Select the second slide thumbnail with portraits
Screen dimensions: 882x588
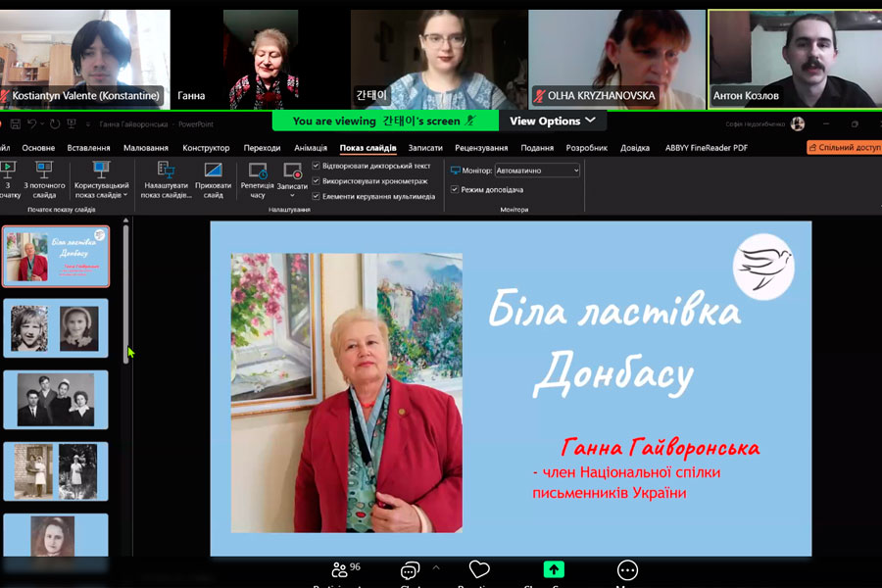pyautogui.click(x=56, y=328)
